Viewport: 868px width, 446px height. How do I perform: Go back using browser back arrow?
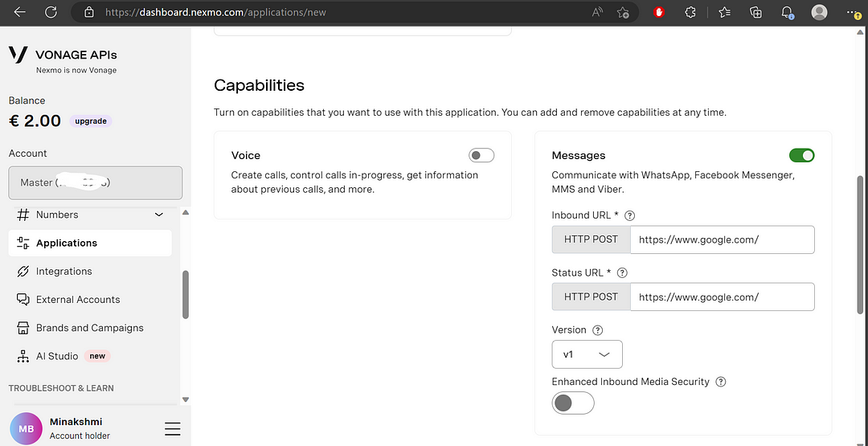20,11
